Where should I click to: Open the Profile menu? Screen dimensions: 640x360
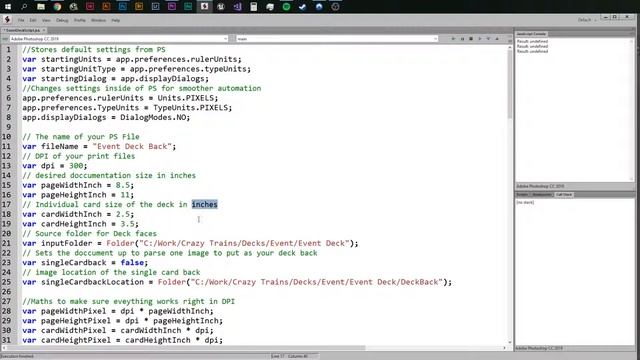click(80, 20)
